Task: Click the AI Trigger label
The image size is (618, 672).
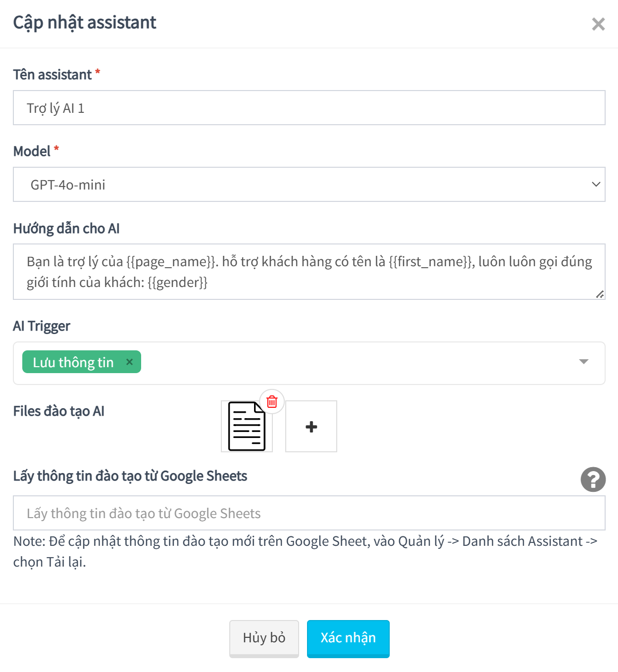Action: (42, 326)
